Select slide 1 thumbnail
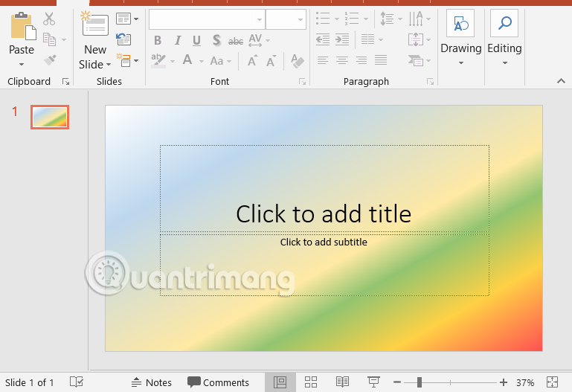The width and height of the screenshot is (572, 392). pyautogui.click(x=50, y=117)
